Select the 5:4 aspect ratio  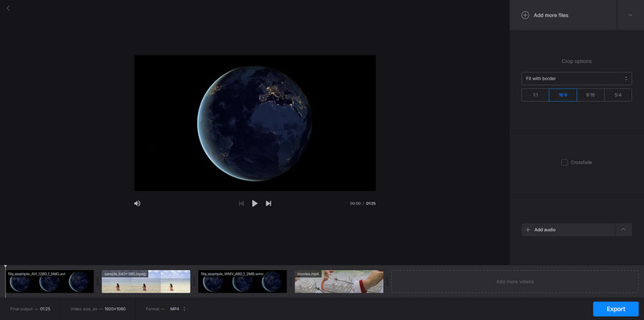[617, 94]
